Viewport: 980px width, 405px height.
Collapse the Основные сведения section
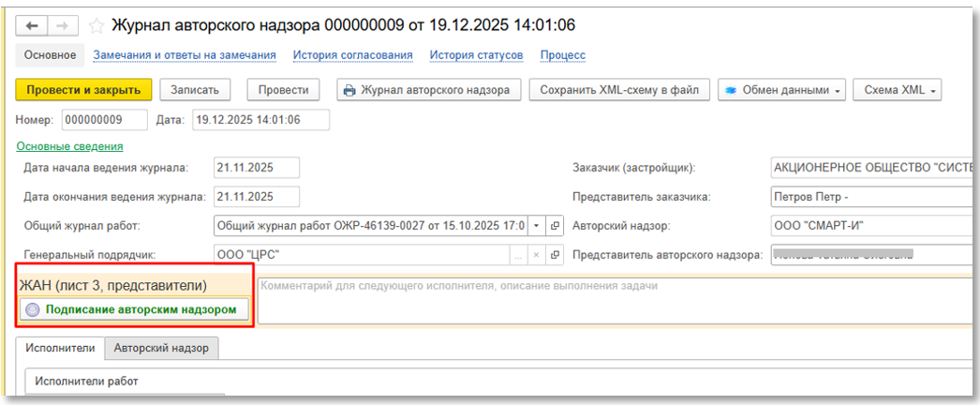click(x=69, y=146)
